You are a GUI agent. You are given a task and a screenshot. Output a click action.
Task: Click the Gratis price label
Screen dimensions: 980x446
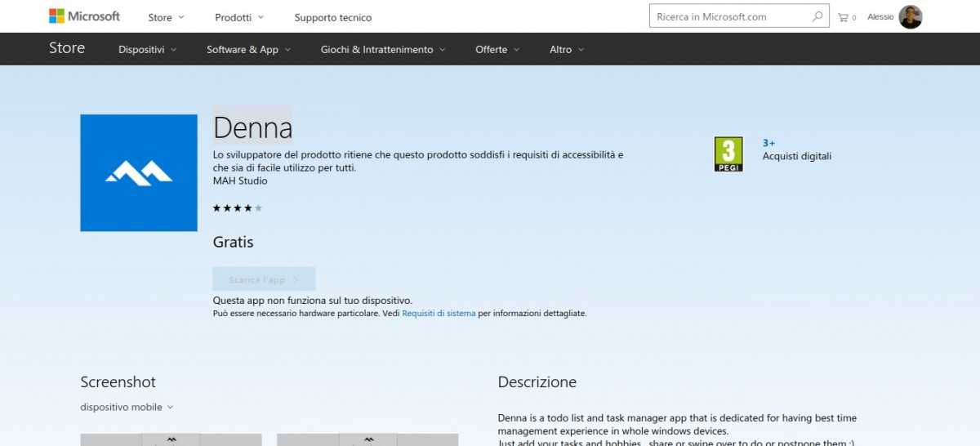[234, 242]
